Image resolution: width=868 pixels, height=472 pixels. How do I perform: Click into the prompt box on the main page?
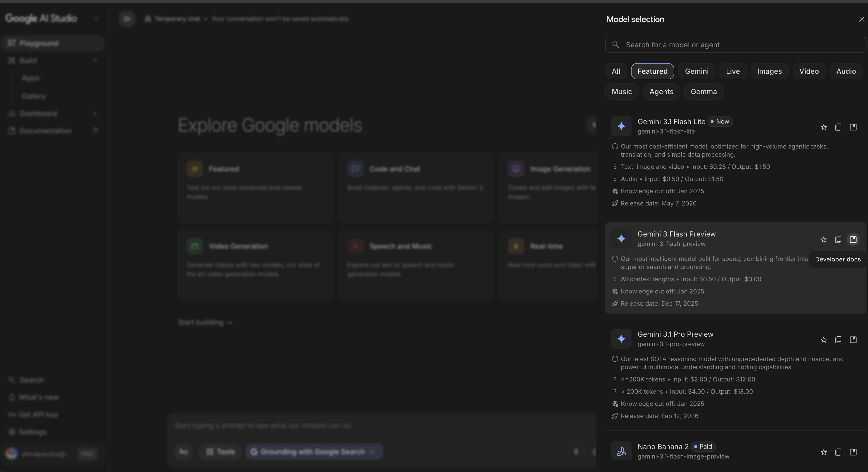point(381,426)
